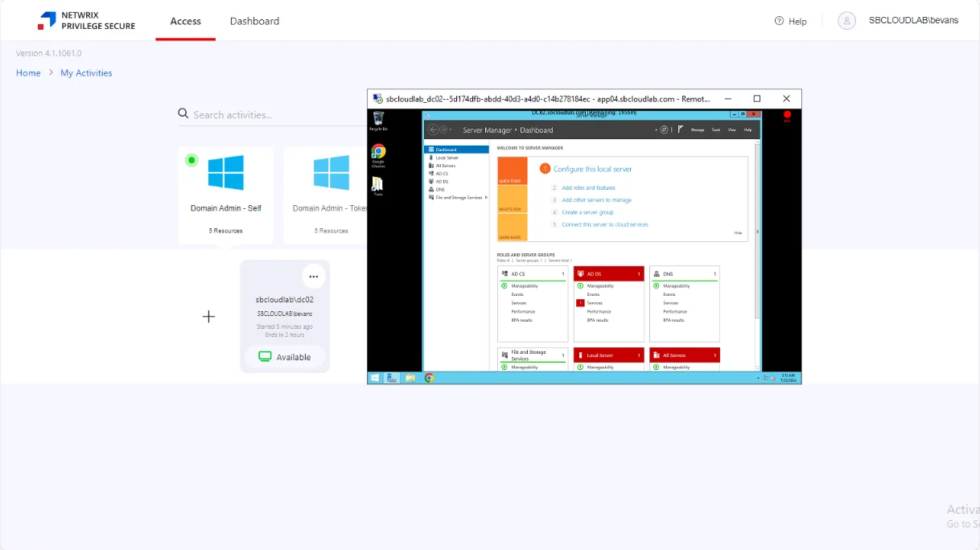Select the sbcloudlab\dc02 session name
The width and height of the screenshot is (980, 550).
285,300
